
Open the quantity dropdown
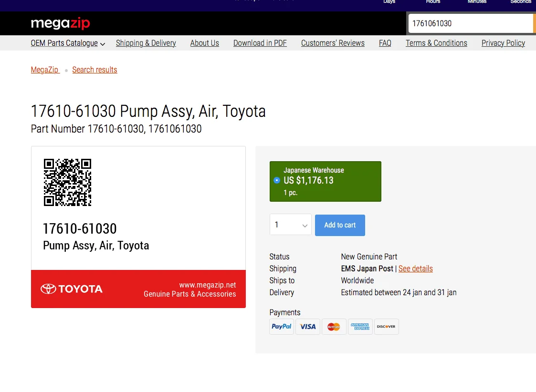[290, 225]
